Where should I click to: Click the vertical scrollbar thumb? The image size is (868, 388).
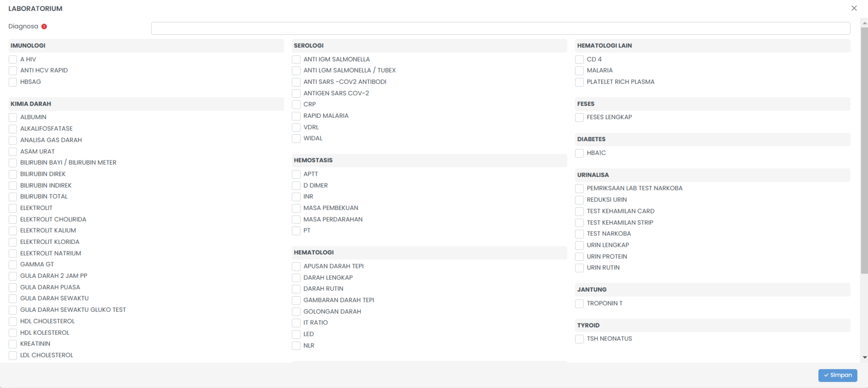pyautogui.click(x=864, y=151)
